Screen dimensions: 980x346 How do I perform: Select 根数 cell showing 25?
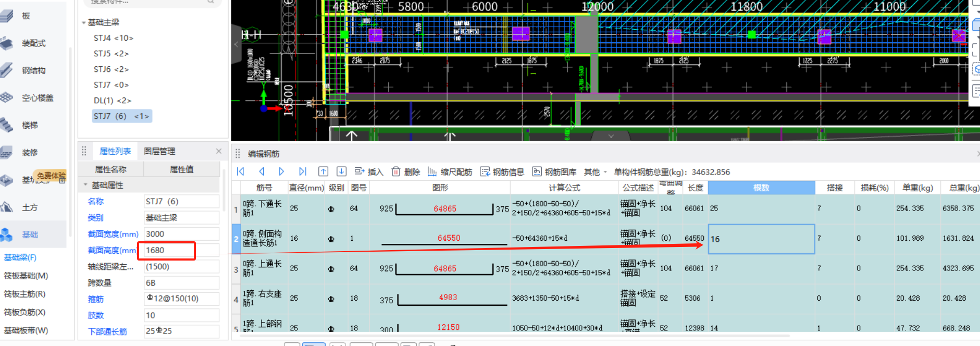761,208
